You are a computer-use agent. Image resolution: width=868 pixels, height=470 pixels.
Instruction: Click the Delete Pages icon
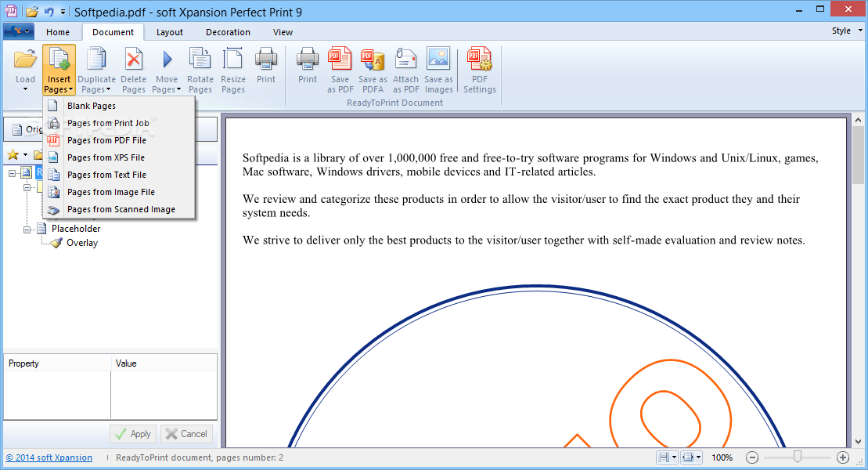(x=133, y=60)
